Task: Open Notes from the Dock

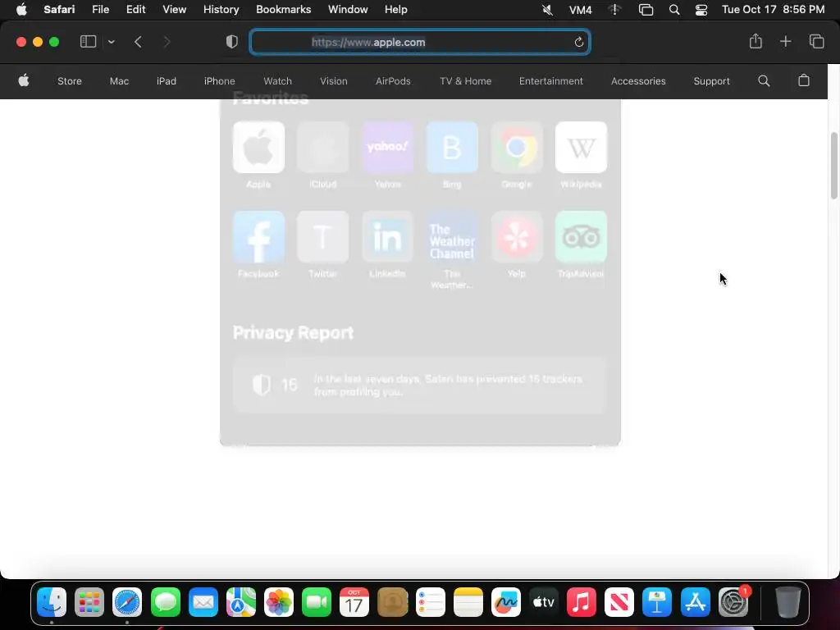Action: pyautogui.click(x=468, y=602)
